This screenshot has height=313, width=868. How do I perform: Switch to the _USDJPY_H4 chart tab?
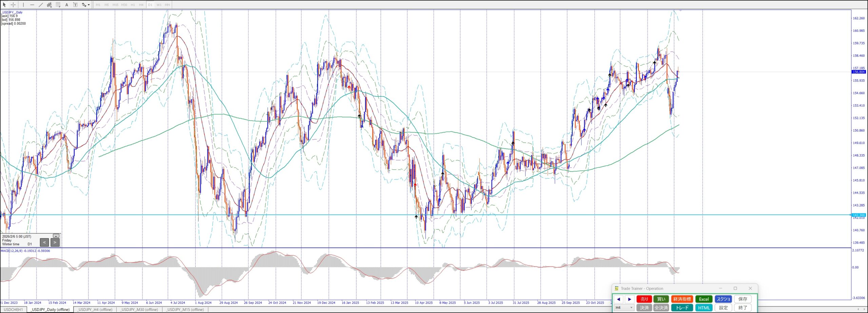point(95,310)
